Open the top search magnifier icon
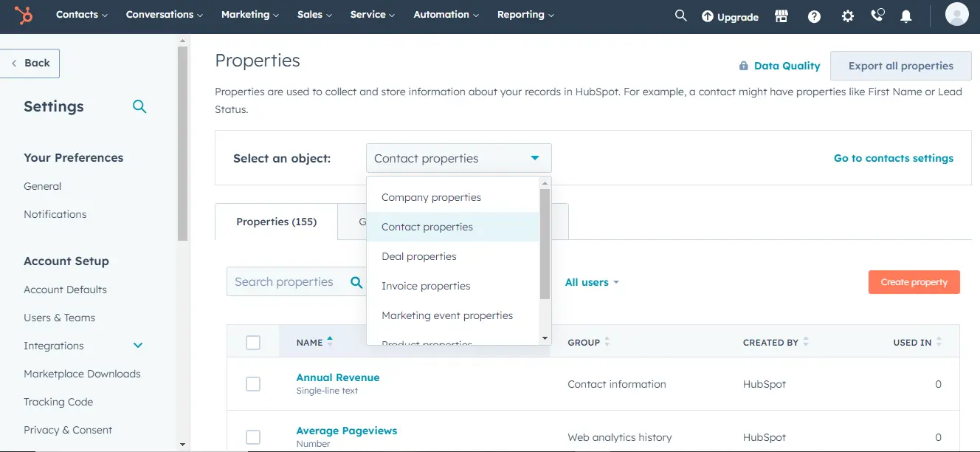The image size is (980, 452). pyautogui.click(x=680, y=16)
